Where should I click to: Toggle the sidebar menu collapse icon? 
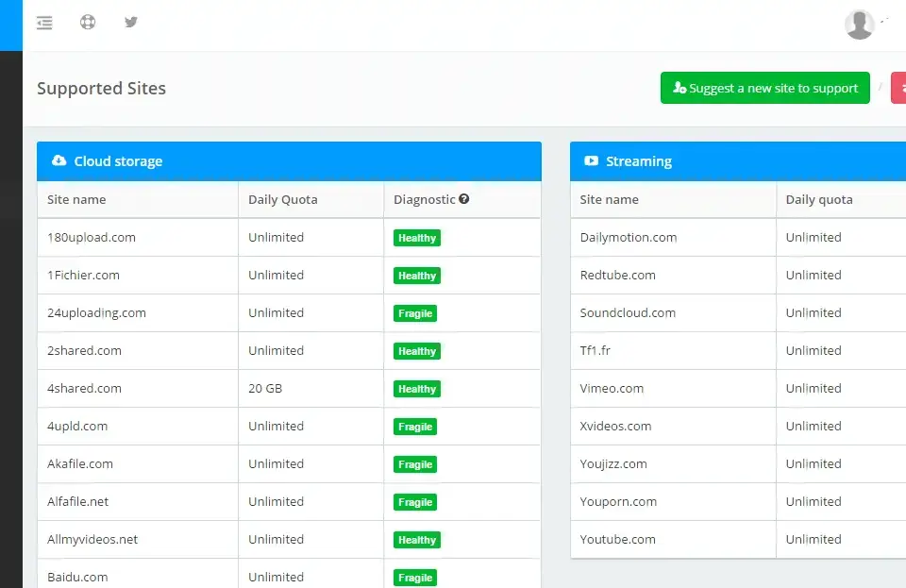44,23
